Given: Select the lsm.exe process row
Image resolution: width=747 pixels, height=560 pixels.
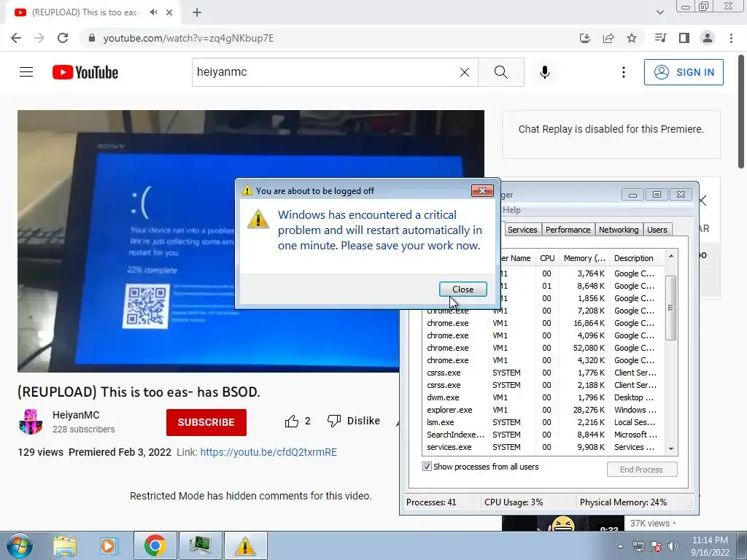Looking at the screenshot, I should tap(543, 422).
